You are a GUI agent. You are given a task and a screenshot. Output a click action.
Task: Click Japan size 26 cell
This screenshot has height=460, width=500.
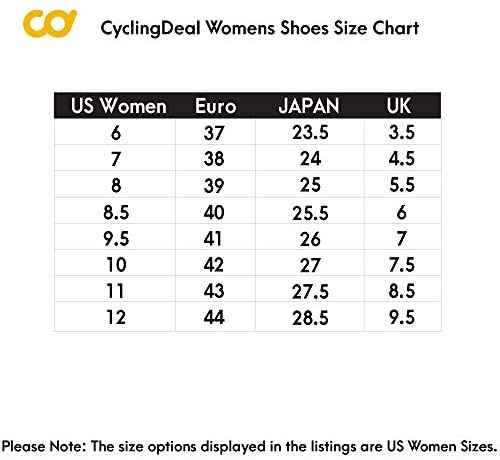[x=310, y=238]
